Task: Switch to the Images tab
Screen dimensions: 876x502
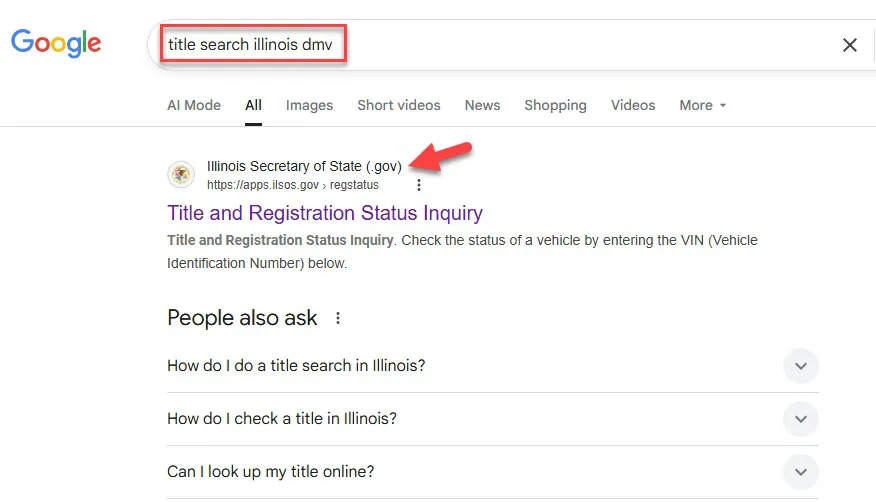Action: [x=309, y=105]
